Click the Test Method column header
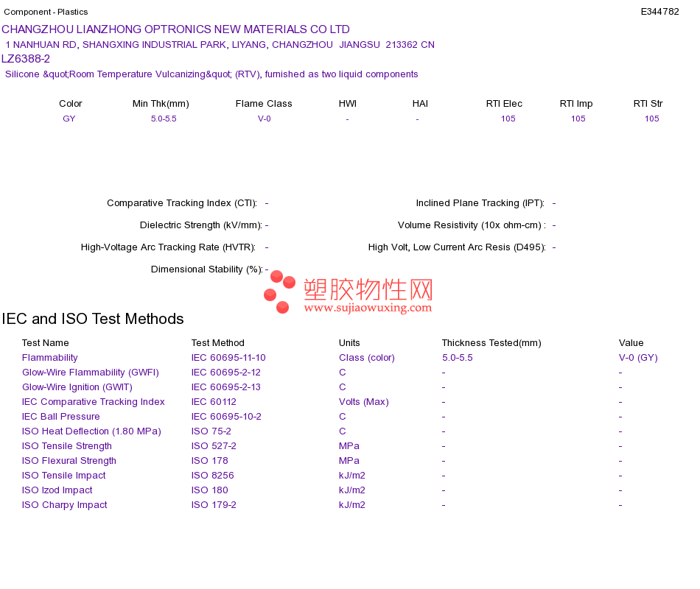The width and height of the screenshot is (700, 589). [x=218, y=342]
